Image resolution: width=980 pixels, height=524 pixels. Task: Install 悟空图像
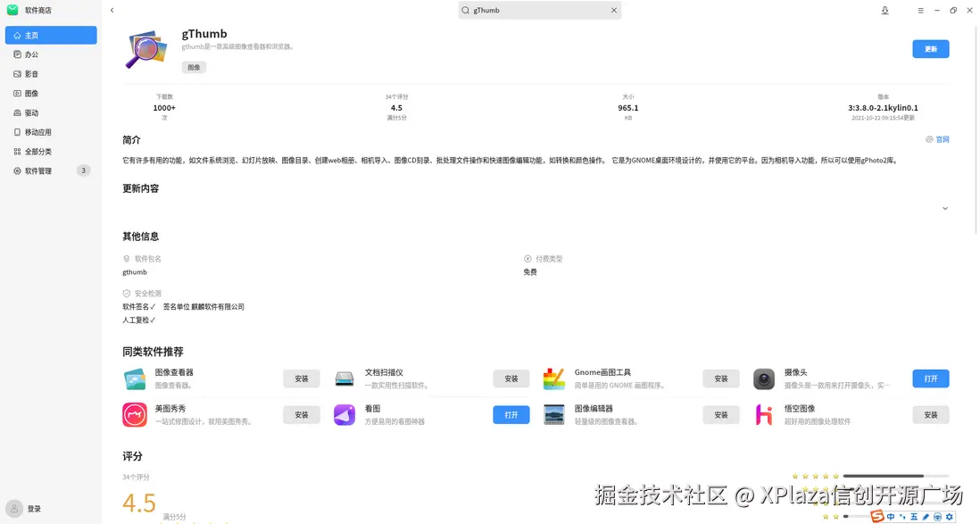point(931,414)
